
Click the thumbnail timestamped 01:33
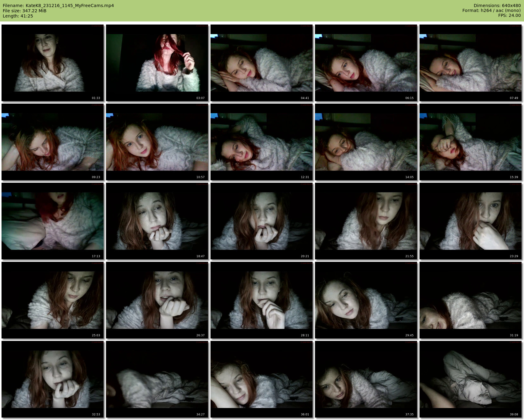click(52, 63)
